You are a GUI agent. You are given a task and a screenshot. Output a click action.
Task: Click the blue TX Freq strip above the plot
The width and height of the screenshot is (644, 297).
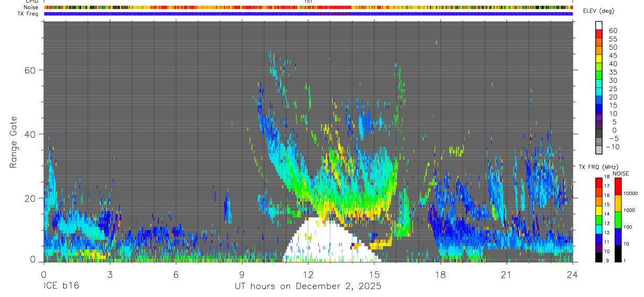pyautogui.click(x=308, y=14)
